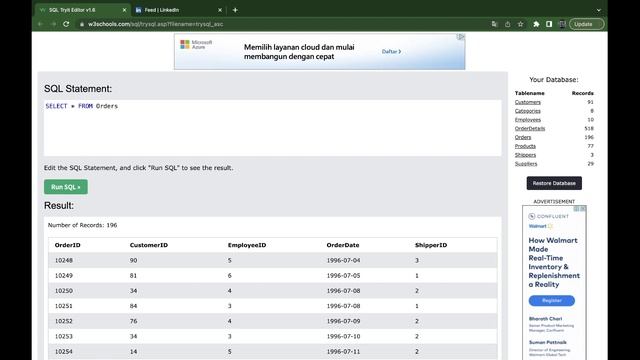Click the EmployeeID column header
640x360 pixels.
[247, 245]
